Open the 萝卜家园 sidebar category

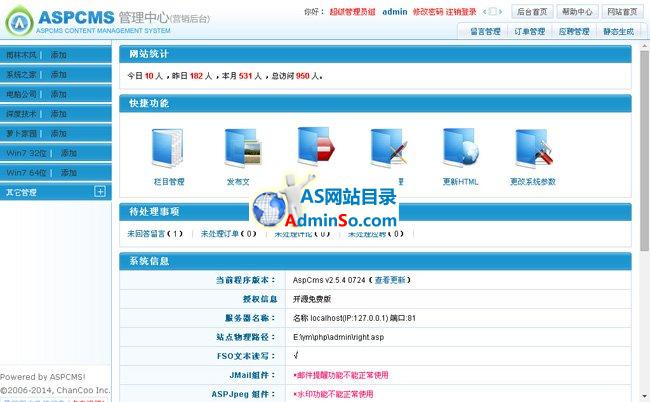22,133
